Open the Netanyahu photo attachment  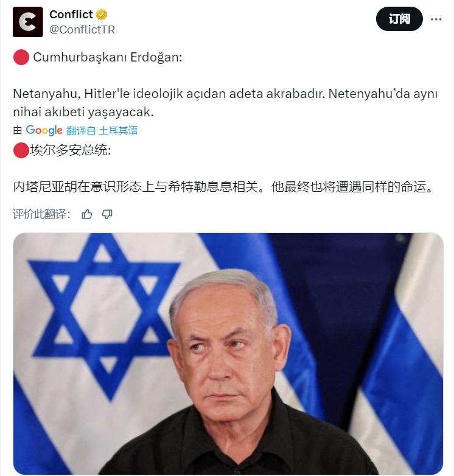coord(228,354)
